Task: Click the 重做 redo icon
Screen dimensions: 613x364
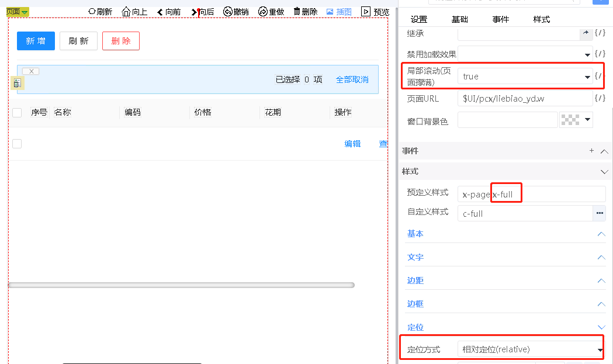Action: (x=263, y=12)
